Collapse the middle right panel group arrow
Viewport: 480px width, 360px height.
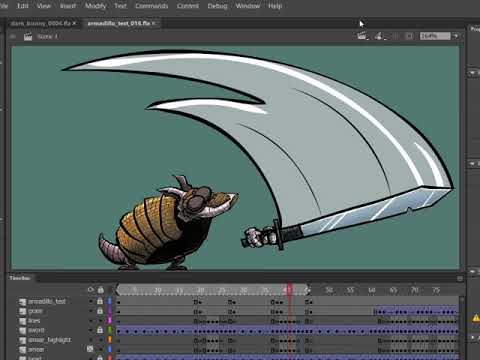[x=473, y=163]
